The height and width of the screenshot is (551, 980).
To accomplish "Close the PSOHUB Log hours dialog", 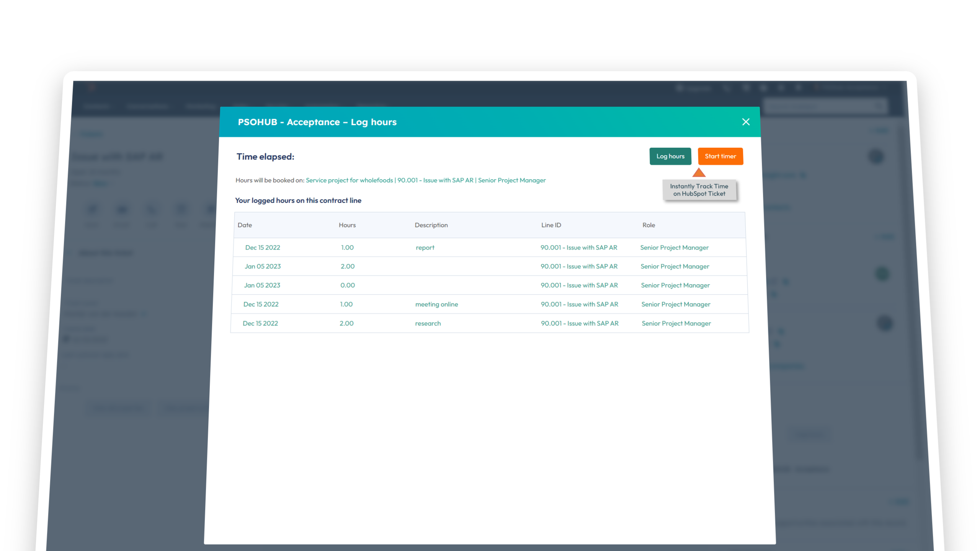I will coord(746,122).
